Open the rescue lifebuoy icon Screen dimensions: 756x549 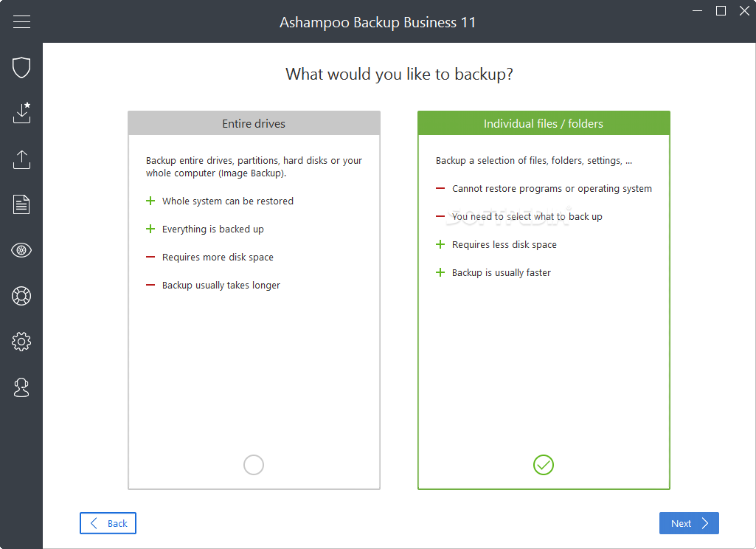(x=21, y=296)
